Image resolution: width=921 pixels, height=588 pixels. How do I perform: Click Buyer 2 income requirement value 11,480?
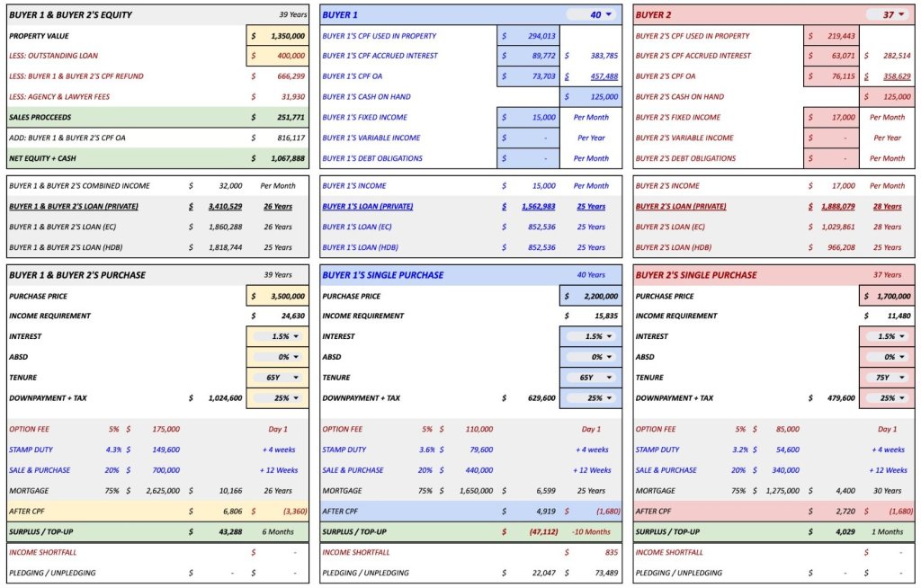pos(899,316)
